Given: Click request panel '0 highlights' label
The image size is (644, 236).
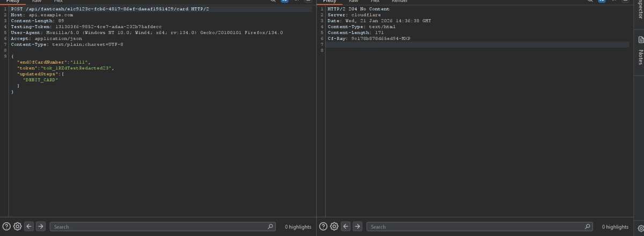Looking at the screenshot, I should pyautogui.click(x=298, y=227).
